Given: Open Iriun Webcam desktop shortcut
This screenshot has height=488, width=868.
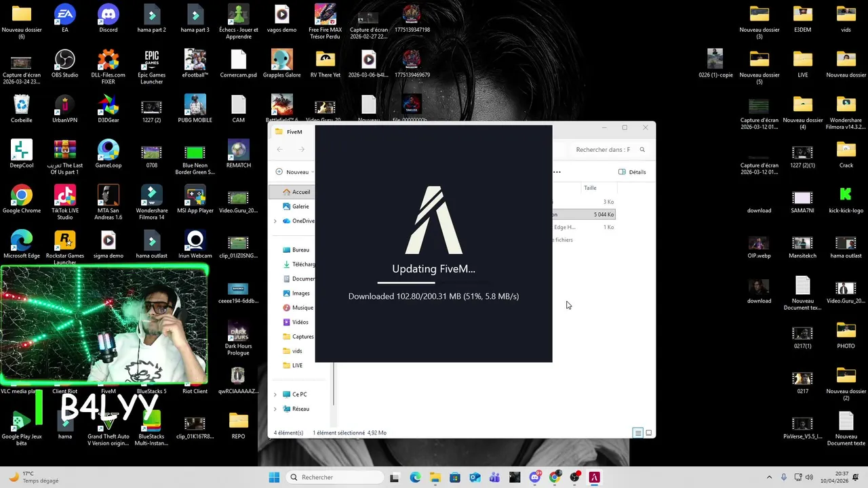Looking at the screenshot, I should 195,244.
